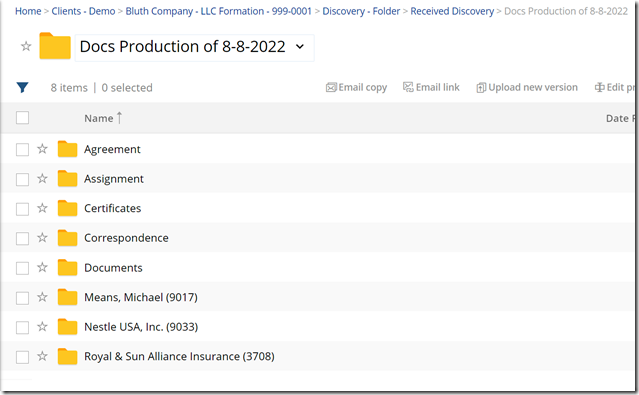
Task: Check the Documents row checkbox
Action: point(22,268)
